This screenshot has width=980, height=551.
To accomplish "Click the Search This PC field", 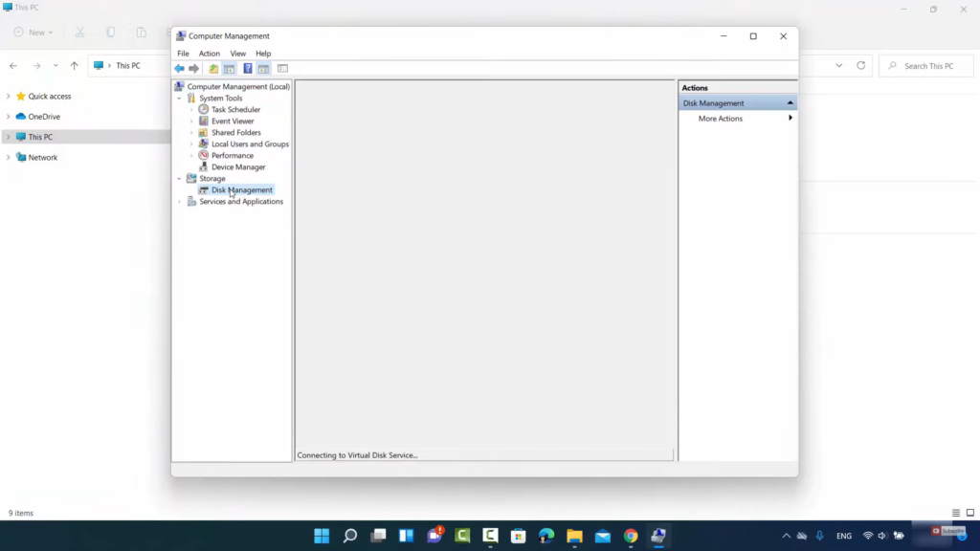I will (928, 66).
